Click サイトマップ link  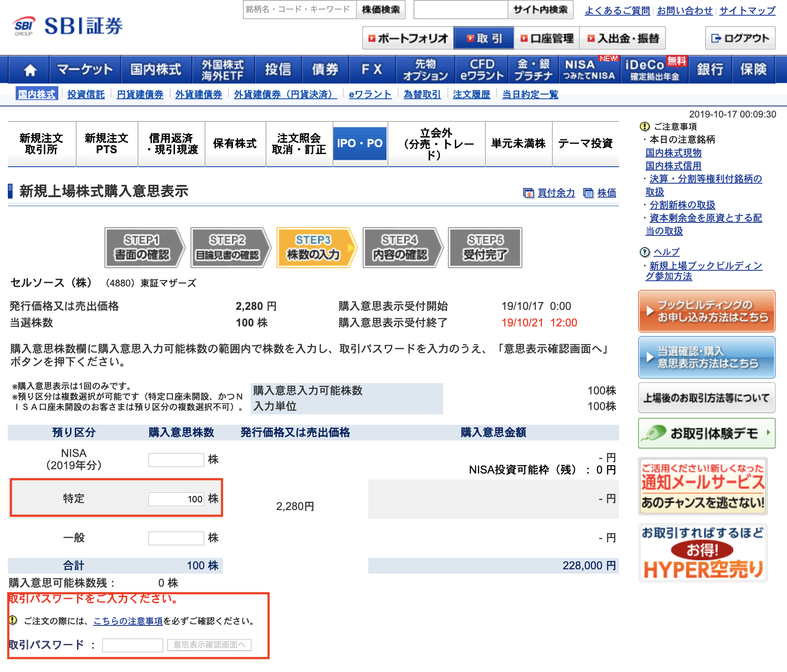tap(747, 10)
